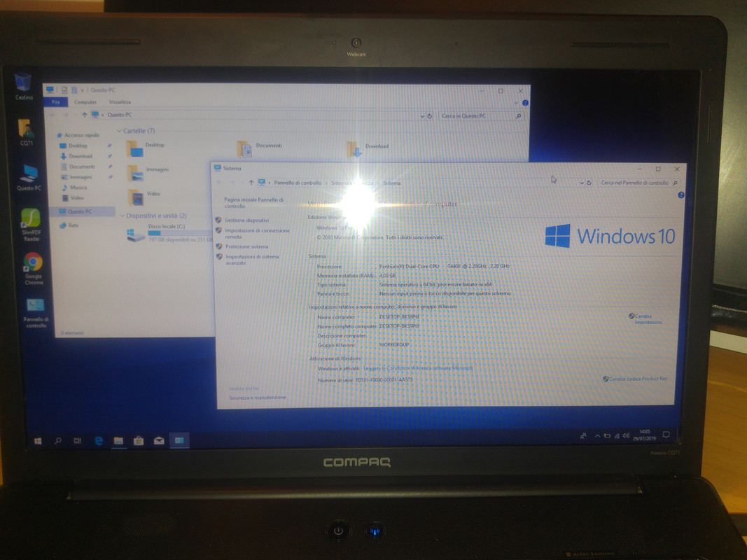Open the People icon in taskbar
Screen dimensions: 747x560
click(x=583, y=435)
